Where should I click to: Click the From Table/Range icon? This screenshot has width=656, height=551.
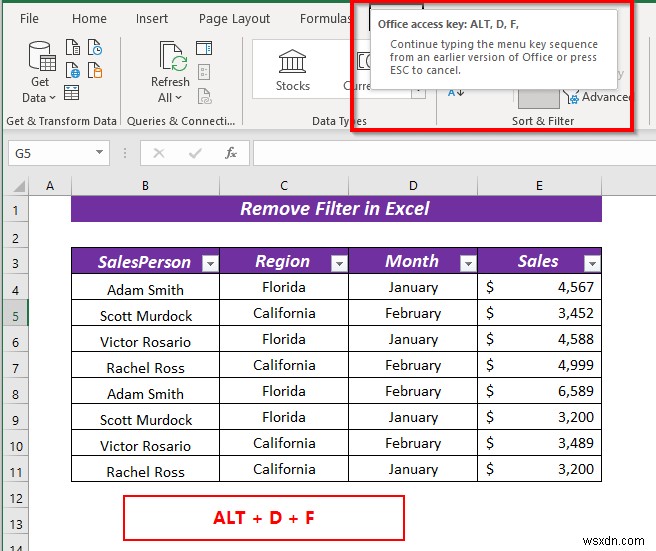click(72, 92)
